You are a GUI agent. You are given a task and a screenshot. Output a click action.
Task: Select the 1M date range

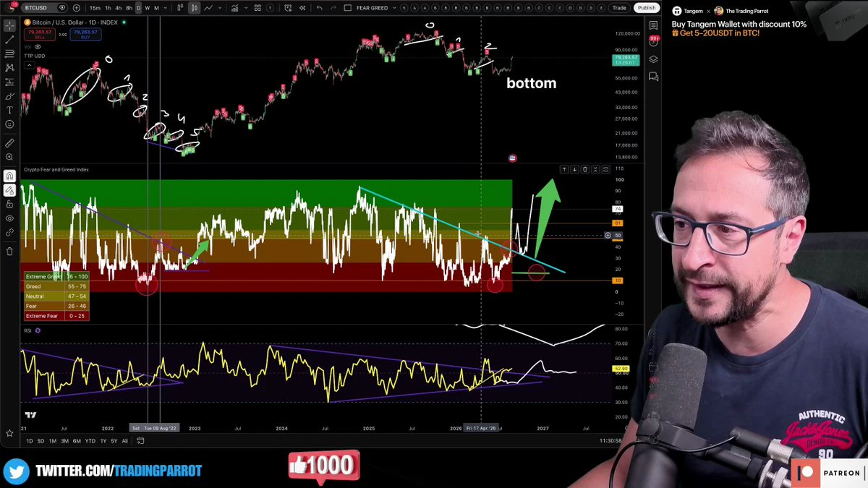point(53,441)
